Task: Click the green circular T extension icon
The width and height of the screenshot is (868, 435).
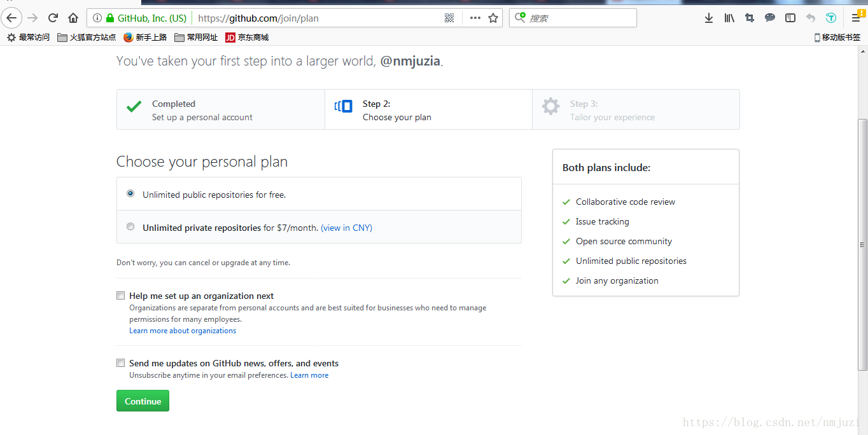Action: click(x=831, y=18)
